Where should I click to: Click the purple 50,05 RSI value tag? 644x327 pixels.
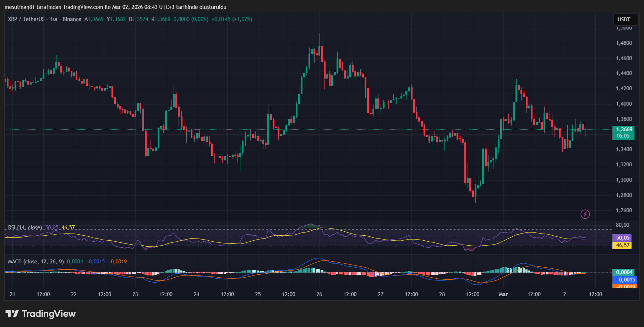[x=622, y=237]
